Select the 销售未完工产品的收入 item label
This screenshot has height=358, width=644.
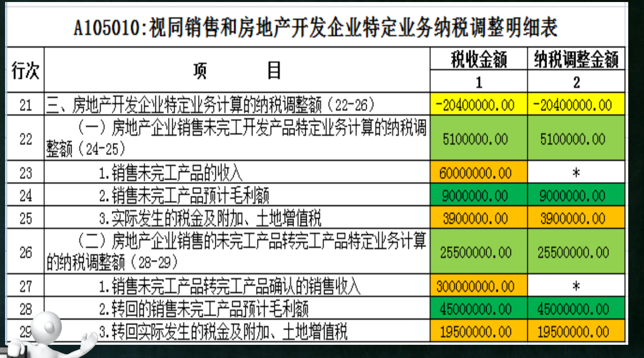point(171,174)
